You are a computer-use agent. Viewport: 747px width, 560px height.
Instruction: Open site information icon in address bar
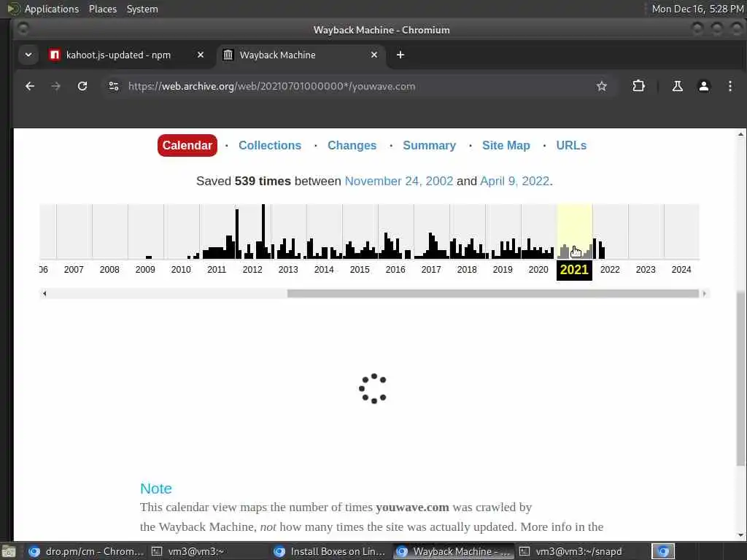pyautogui.click(x=114, y=86)
